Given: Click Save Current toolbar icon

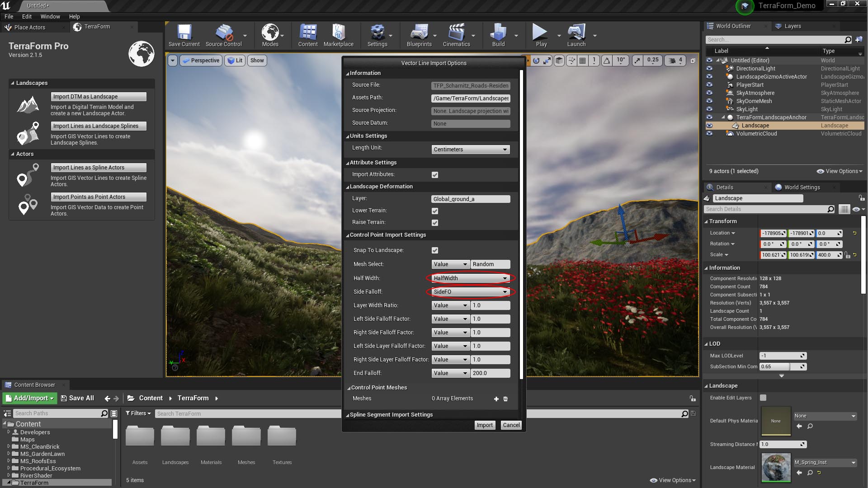Looking at the screenshot, I should (x=184, y=35).
